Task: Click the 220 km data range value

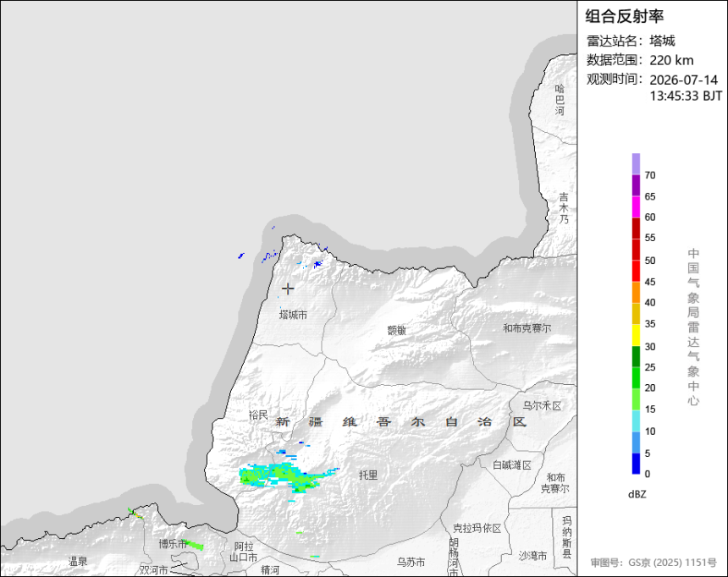Action: tap(671, 60)
